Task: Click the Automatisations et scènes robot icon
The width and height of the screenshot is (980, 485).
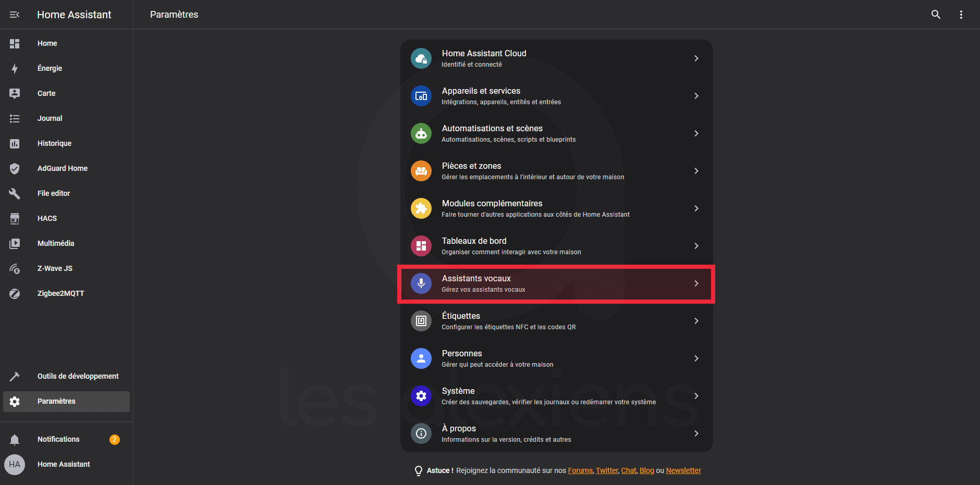Action: [x=421, y=133]
